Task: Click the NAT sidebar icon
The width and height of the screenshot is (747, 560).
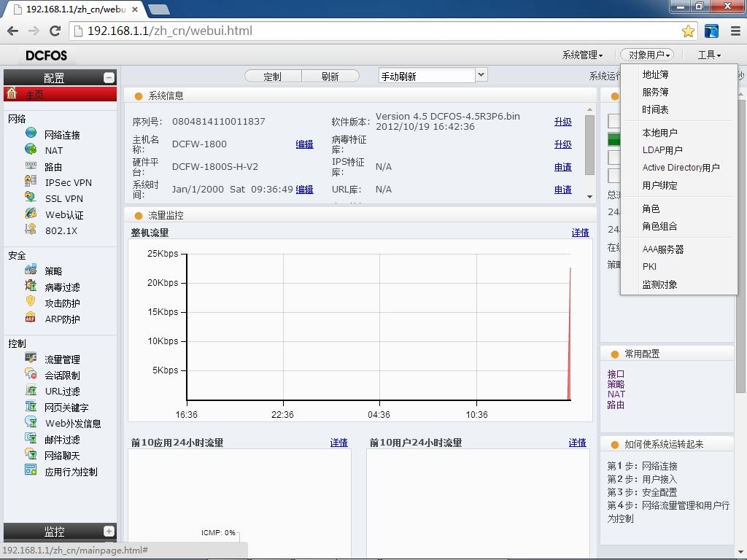Action: coord(31,149)
